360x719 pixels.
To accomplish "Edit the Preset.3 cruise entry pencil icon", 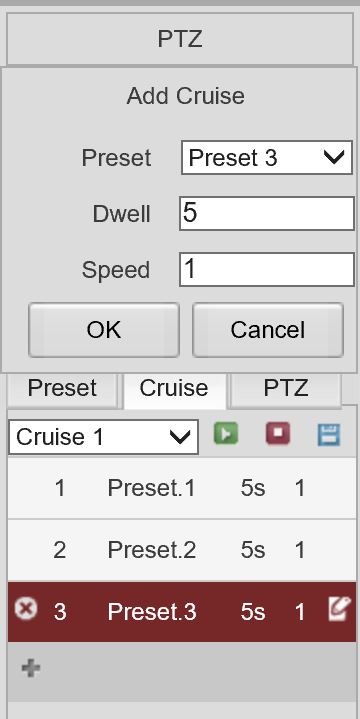I will click(340, 609).
